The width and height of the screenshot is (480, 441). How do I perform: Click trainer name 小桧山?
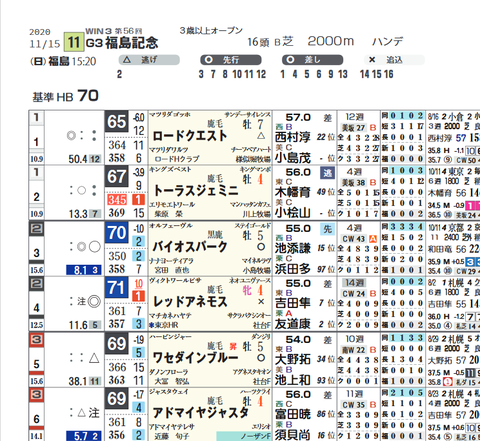(x=292, y=213)
